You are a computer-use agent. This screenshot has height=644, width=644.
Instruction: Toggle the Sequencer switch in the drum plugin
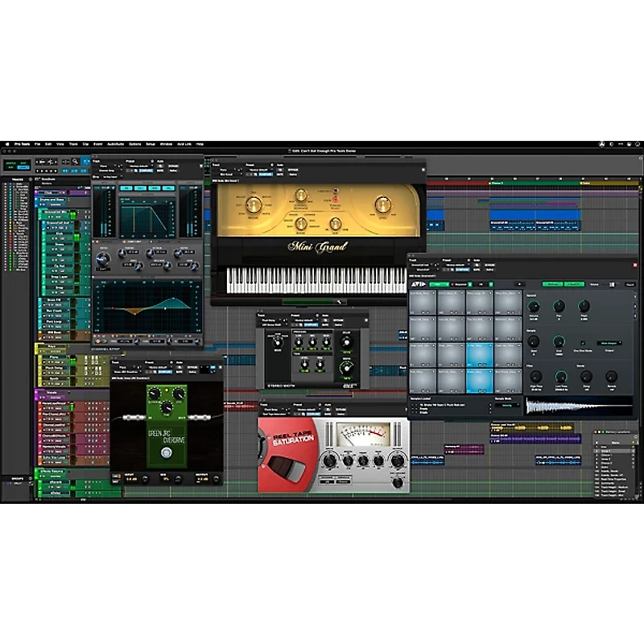tap(469, 283)
